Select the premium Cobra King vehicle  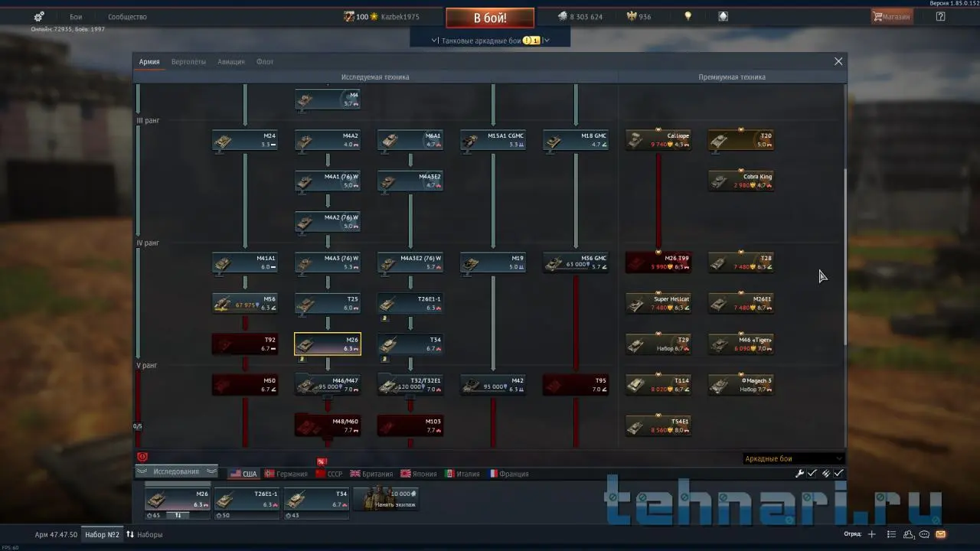[741, 181]
